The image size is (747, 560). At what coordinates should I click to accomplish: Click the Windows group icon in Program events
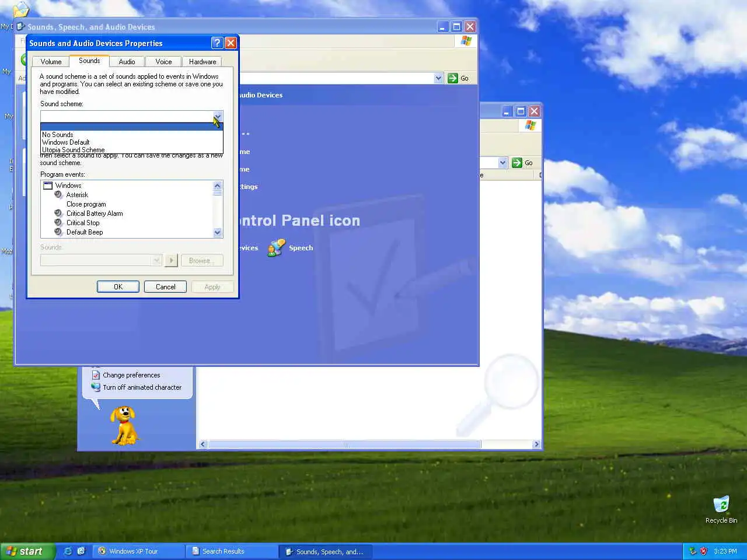click(x=48, y=185)
